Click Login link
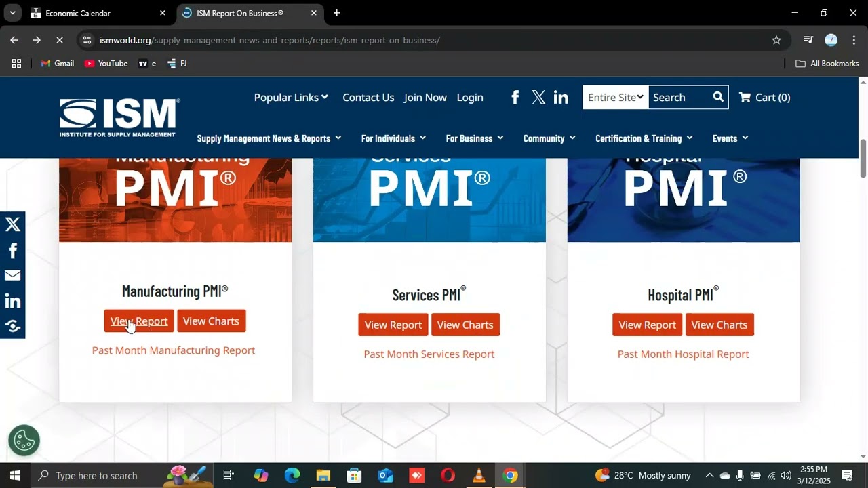The width and height of the screenshot is (868, 488). tap(470, 98)
